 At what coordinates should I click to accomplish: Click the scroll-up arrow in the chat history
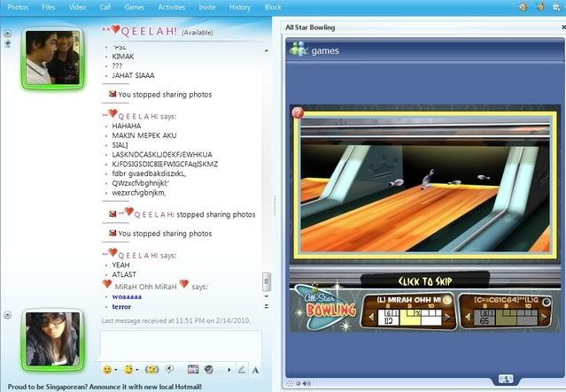pos(267,50)
